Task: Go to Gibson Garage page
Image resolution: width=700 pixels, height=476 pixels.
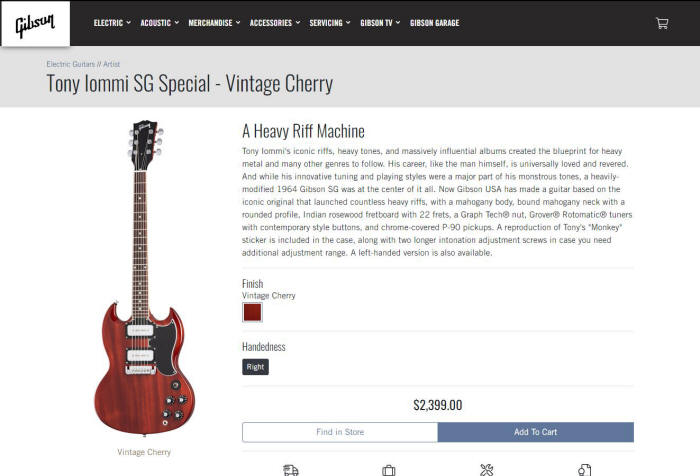Action: [434, 23]
